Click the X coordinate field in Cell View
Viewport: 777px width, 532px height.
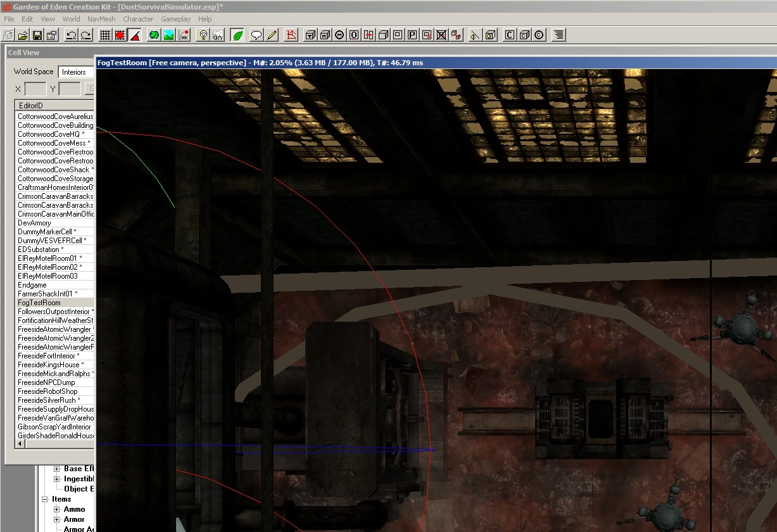(x=35, y=89)
